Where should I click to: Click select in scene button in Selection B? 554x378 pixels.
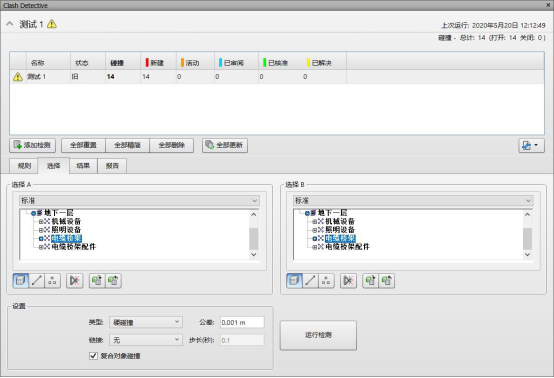pos(387,281)
